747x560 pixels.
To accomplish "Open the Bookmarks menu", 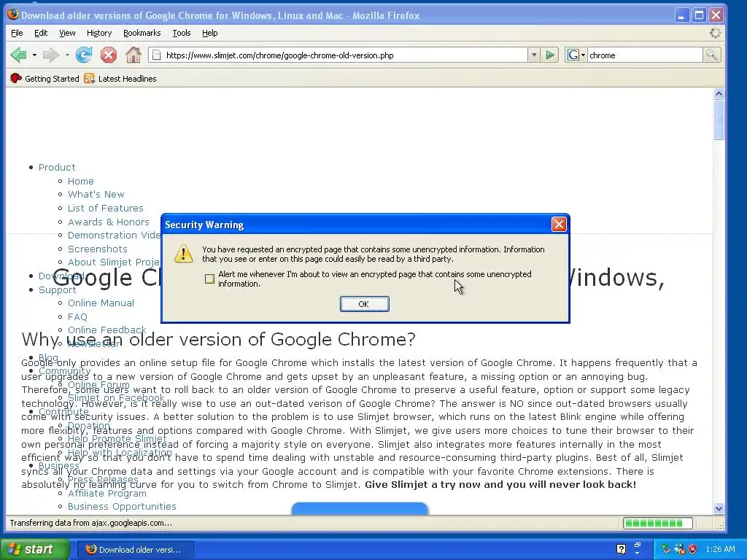I will (142, 33).
